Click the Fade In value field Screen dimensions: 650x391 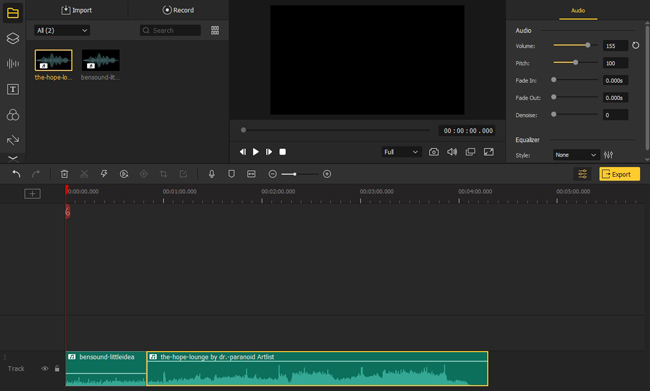click(x=615, y=80)
